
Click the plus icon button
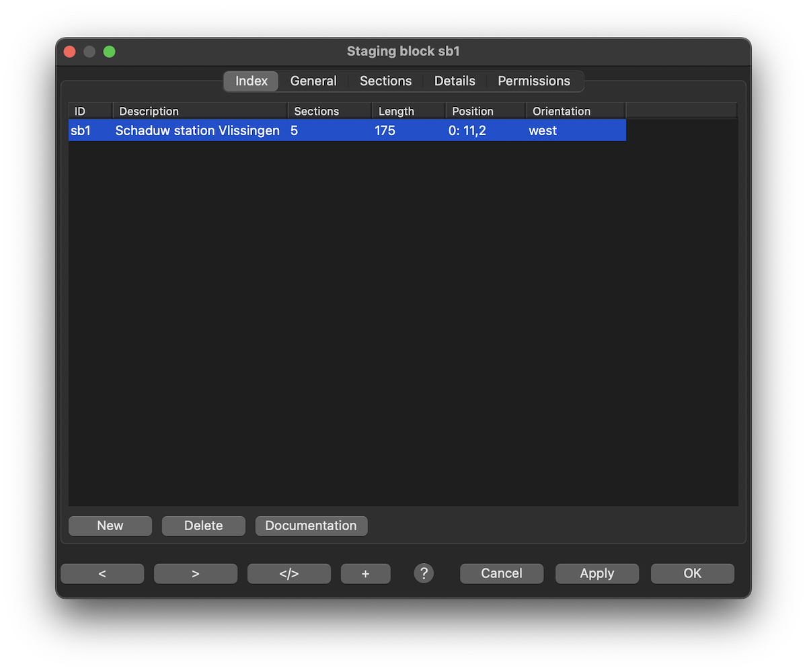[365, 573]
